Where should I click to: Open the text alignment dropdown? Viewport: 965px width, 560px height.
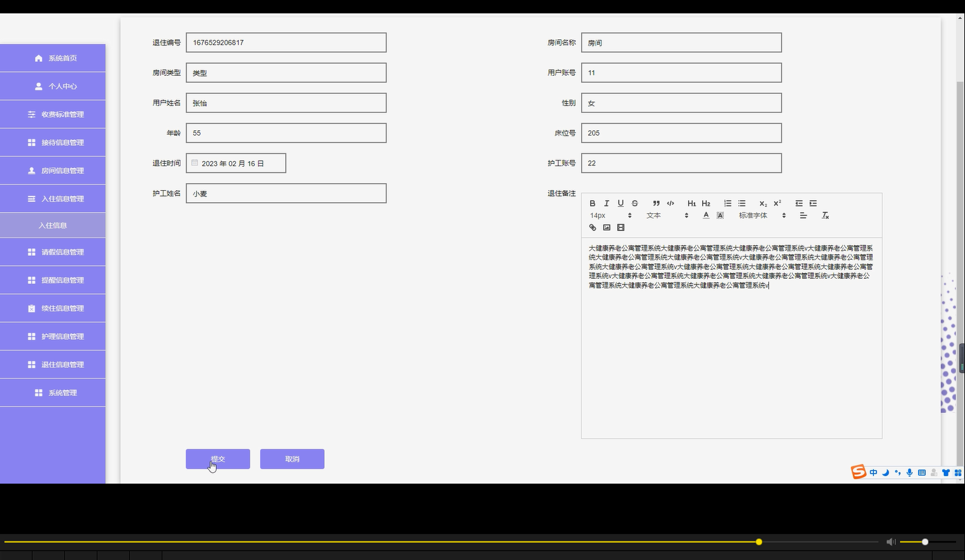click(803, 215)
